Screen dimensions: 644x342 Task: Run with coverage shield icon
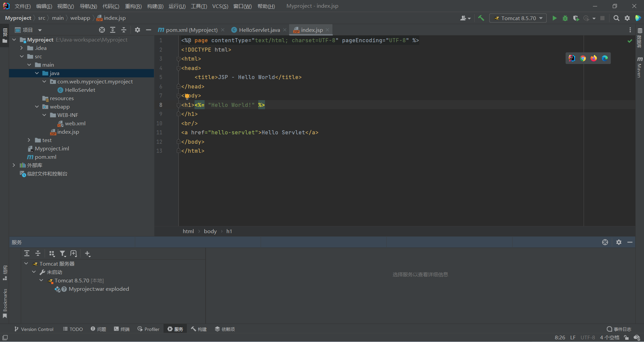point(576,18)
